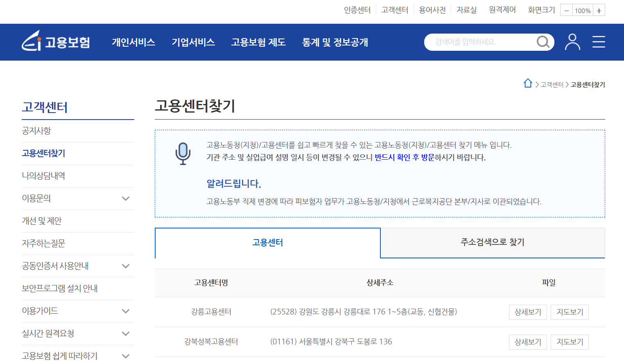Switch to the 주소검색으로 찾기 tab
This screenshot has height=364, width=624.
click(x=492, y=243)
